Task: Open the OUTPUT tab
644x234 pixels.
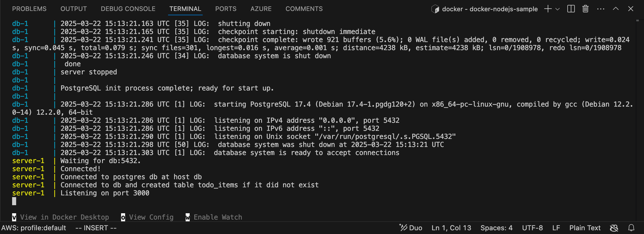Action: pos(74,9)
